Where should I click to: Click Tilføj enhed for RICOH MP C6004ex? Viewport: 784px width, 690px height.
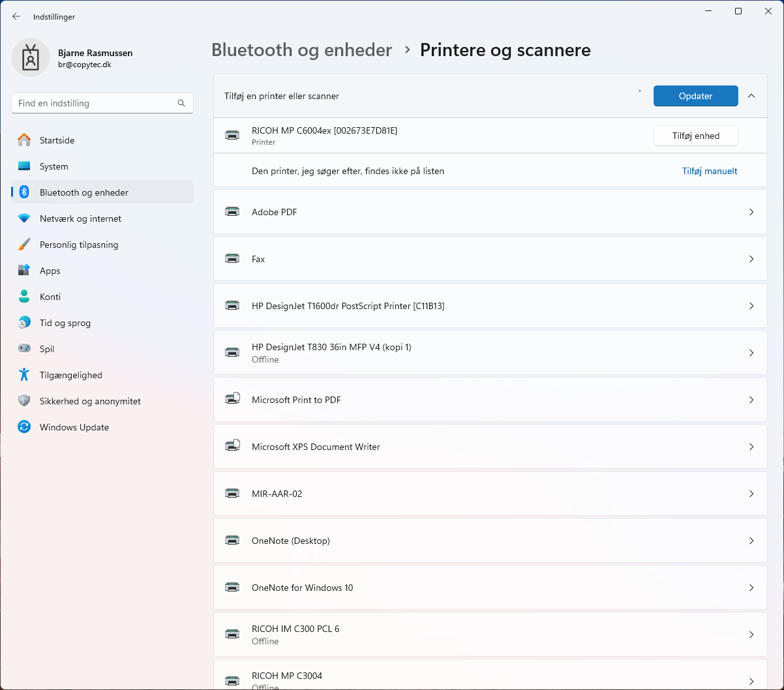695,136
